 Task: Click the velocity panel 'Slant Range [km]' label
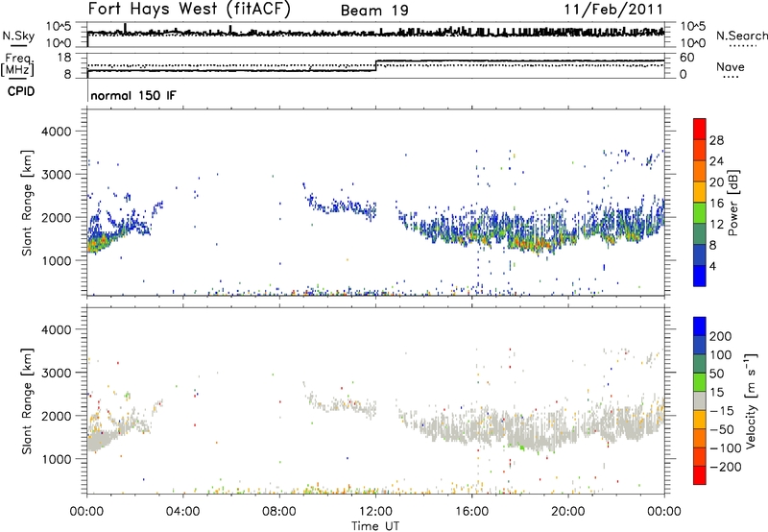tap(27, 400)
